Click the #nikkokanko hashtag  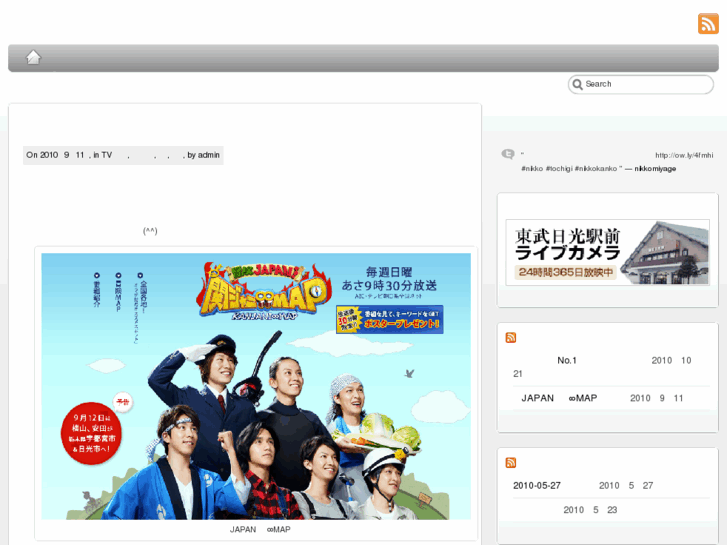click(x=596, y=169)
